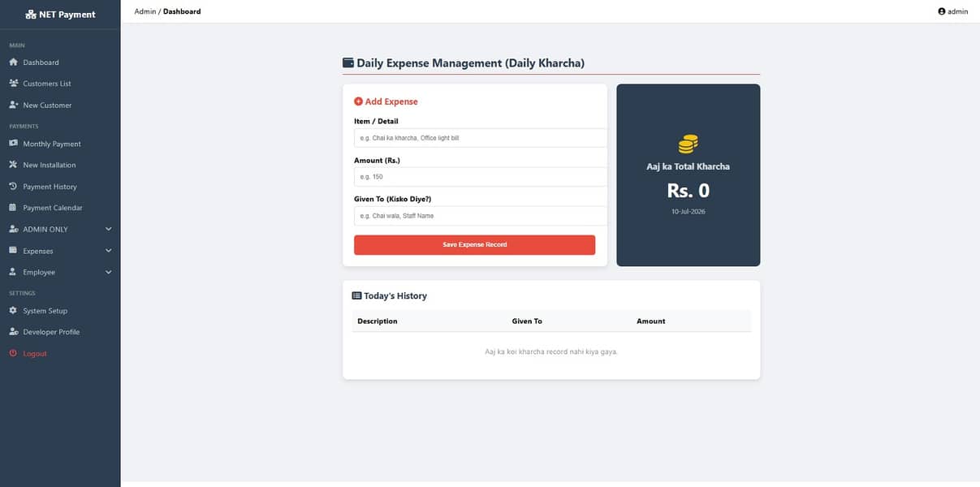
Task: Click the Payment Calendar icon
Action: coord(13,208)
